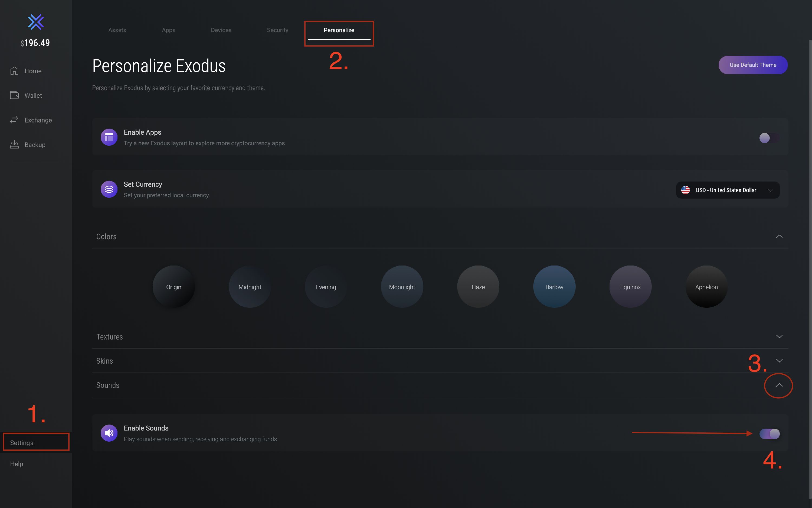This screenshot has height=508, width=812.
Task: Select the Equinox color theme
Action: pos(630,287)
